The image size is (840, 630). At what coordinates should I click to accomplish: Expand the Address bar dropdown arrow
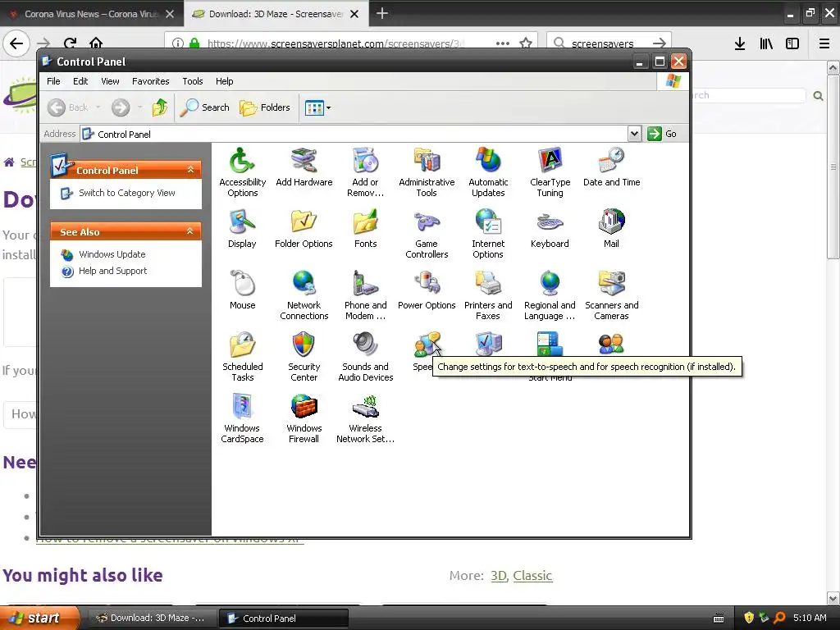[x=634, y=134]
